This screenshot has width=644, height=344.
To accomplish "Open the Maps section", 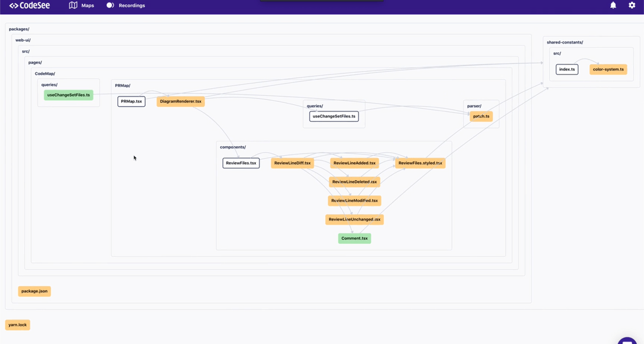I will pyautogui.click(x=81, y=5).
